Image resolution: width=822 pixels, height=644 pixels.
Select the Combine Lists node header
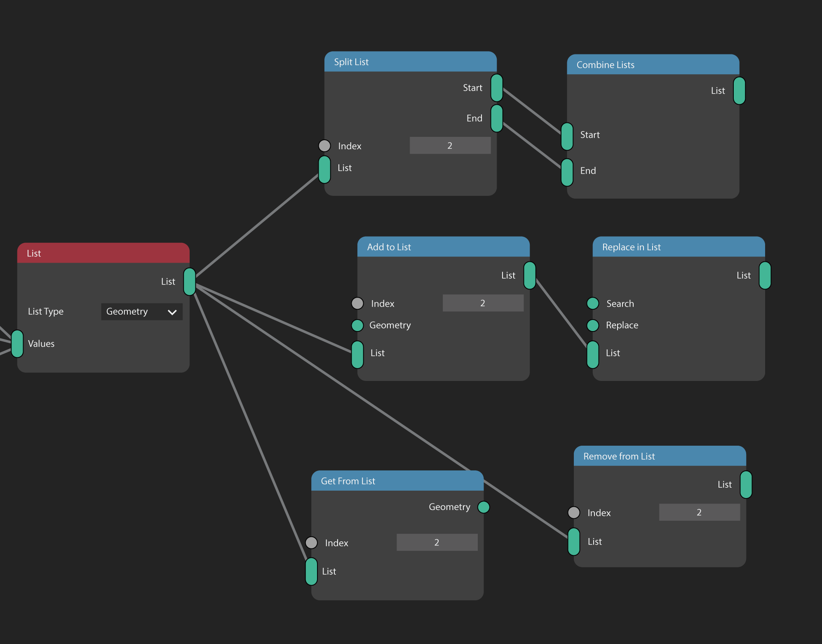click(653, 65)
